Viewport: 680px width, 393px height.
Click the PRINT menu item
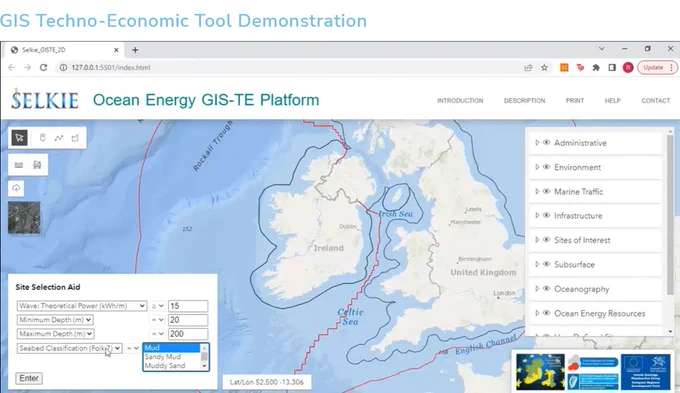(575, 101)
